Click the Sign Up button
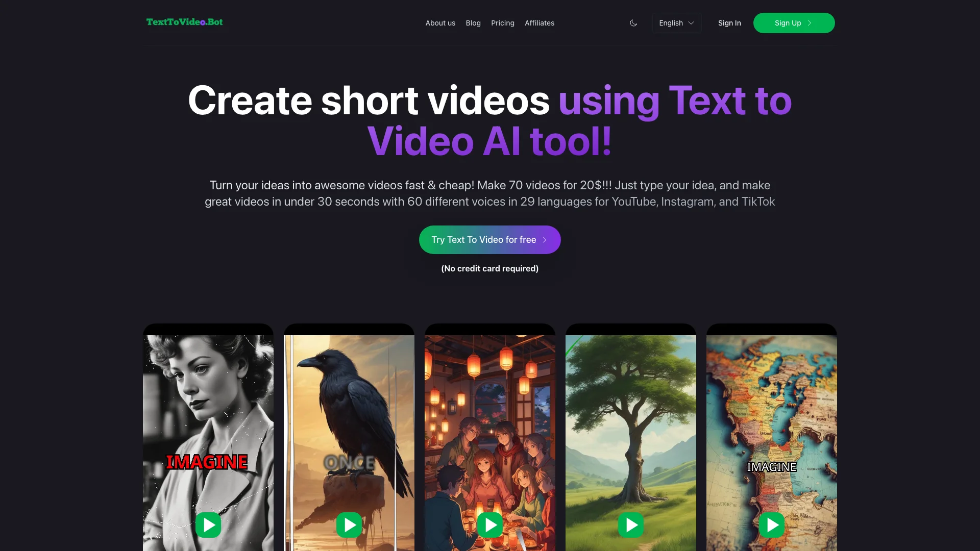980x551 pixels. tap(794, 22)
